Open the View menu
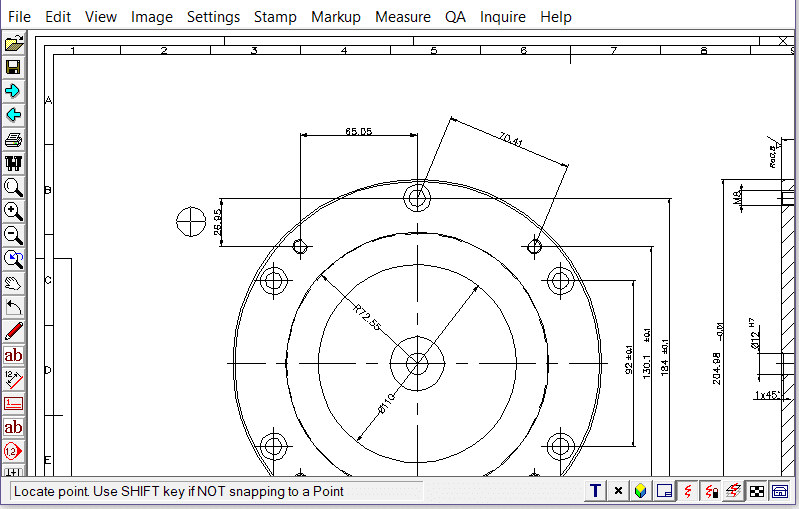This screenshot has width=799, height=509. (101, 17)
